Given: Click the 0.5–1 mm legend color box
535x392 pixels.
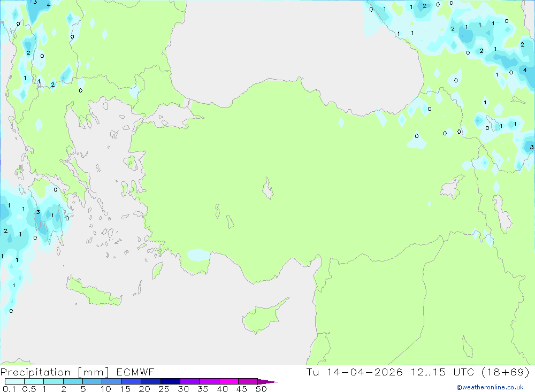Looking at the screenshot, I should (34, 381).
